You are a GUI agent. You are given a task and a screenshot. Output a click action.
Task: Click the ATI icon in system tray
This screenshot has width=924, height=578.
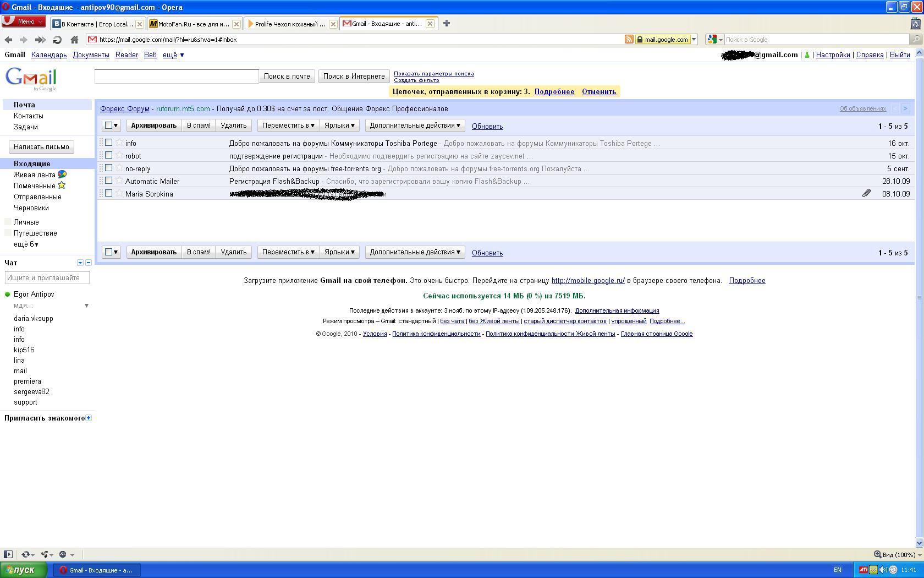point(863,570)
